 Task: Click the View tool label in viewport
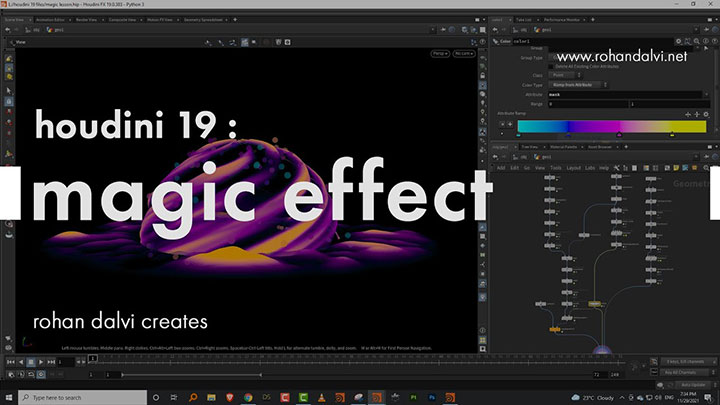coord(21,42)
